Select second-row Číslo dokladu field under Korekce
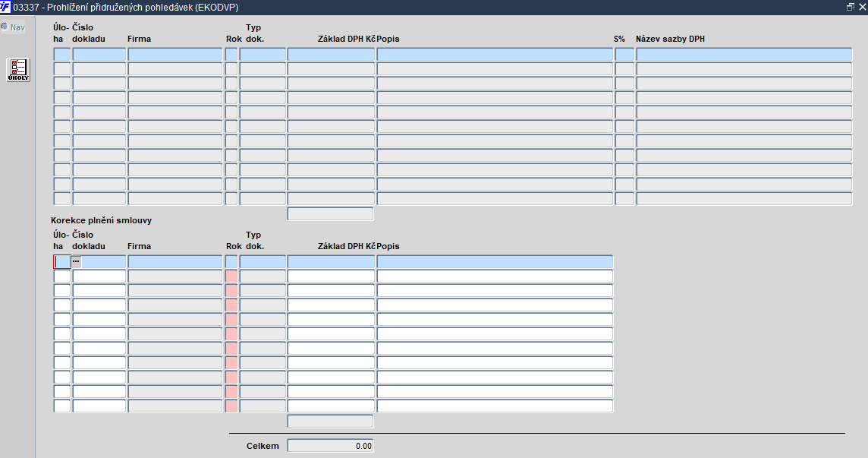 point(99,276)
